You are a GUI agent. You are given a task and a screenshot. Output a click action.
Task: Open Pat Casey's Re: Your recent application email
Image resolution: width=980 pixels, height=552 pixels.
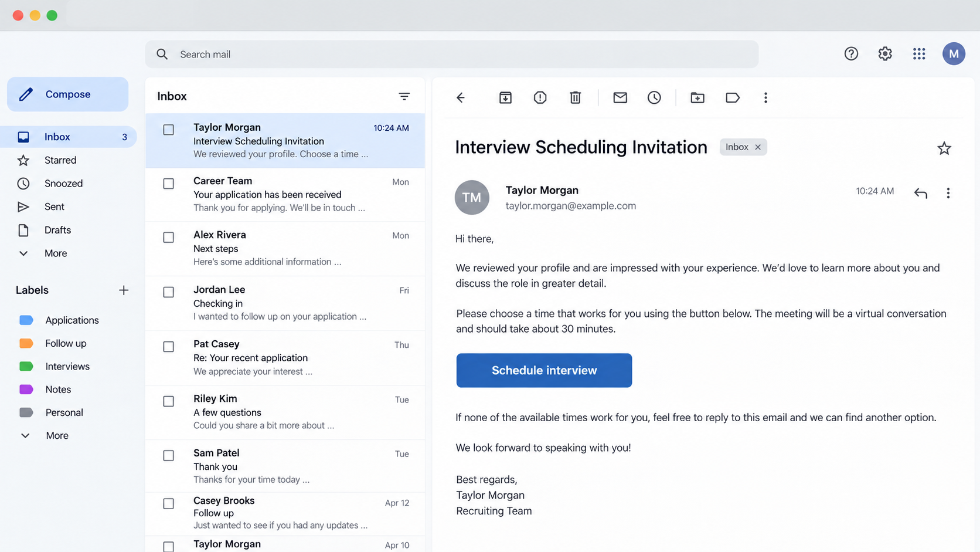pos(285,358)
